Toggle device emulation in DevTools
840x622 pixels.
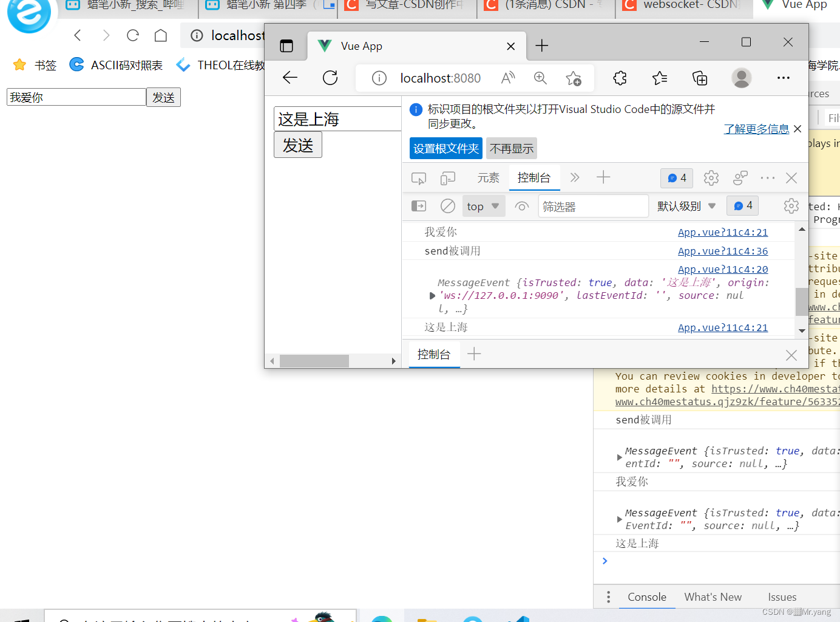coord(448,178)
